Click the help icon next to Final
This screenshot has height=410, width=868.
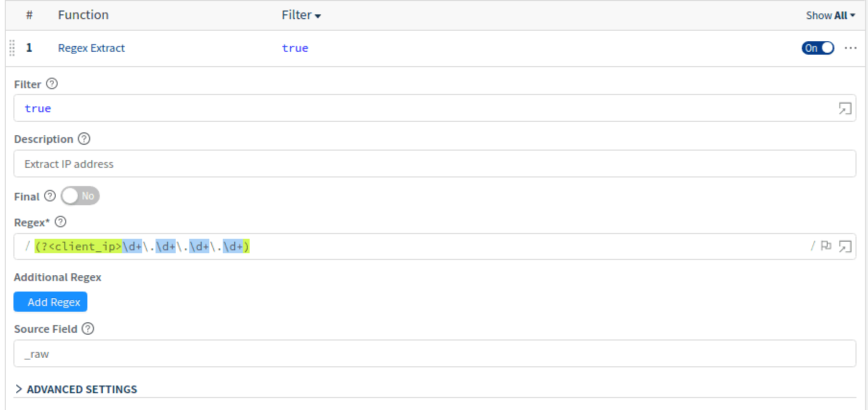(x=50, y=196)
